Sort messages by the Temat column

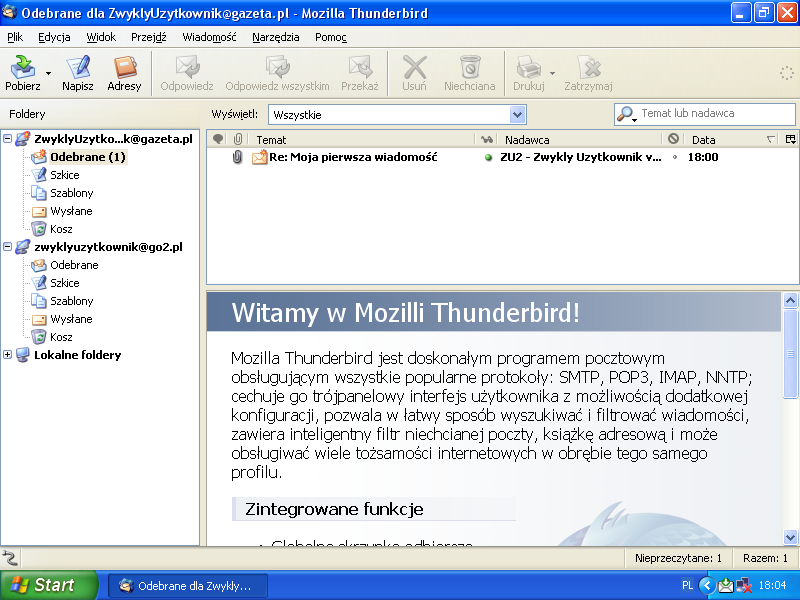361,139
